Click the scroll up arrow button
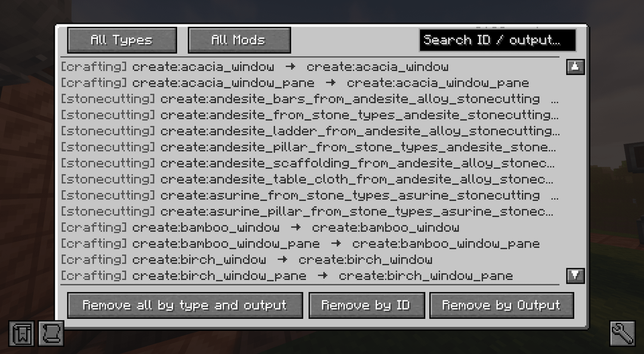The image size is (644, 354). pos(575,67)
